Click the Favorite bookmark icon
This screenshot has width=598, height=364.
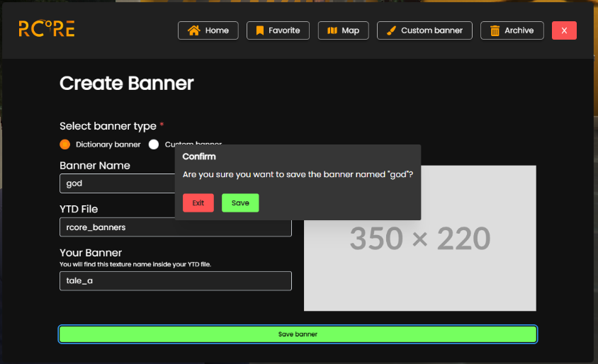(x=260, y=30)
